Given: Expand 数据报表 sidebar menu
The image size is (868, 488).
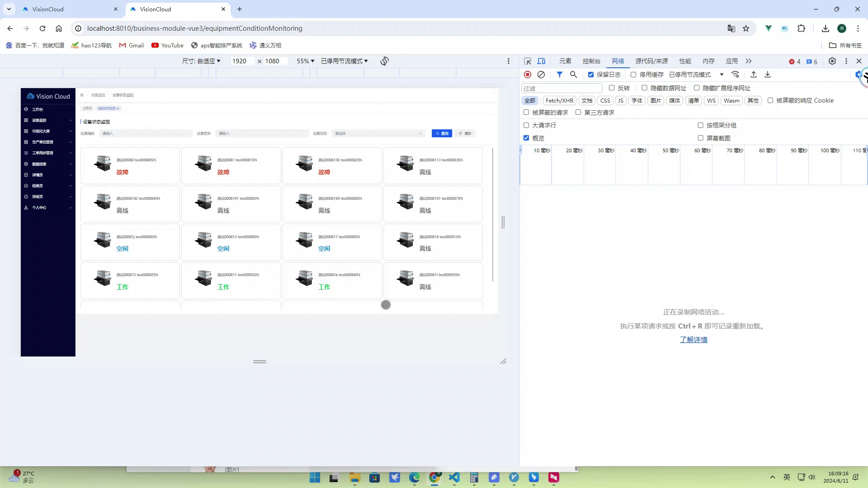Looking at the screenshot, I should tap(48, 164).
